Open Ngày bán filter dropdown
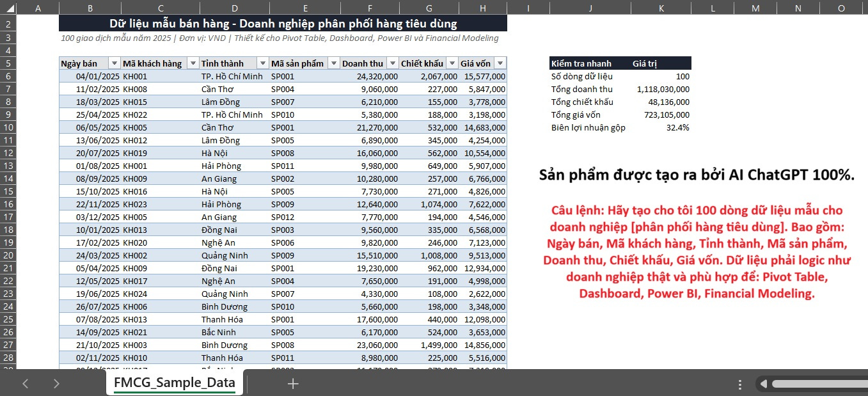The image size is (868, 396). tap(114, 63)
